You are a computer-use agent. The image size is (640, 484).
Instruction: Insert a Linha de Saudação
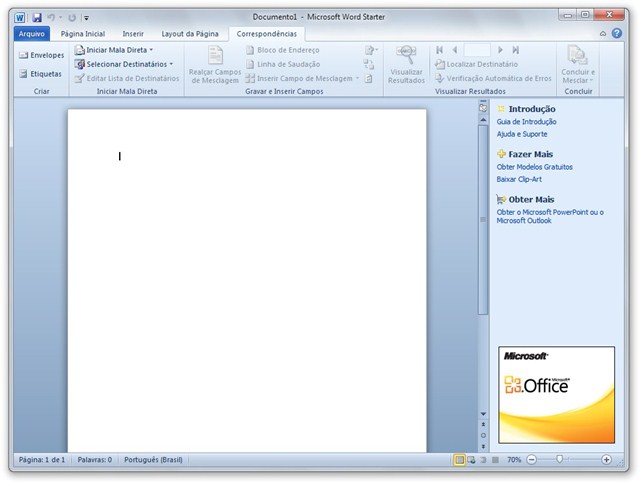coord(283,64)
